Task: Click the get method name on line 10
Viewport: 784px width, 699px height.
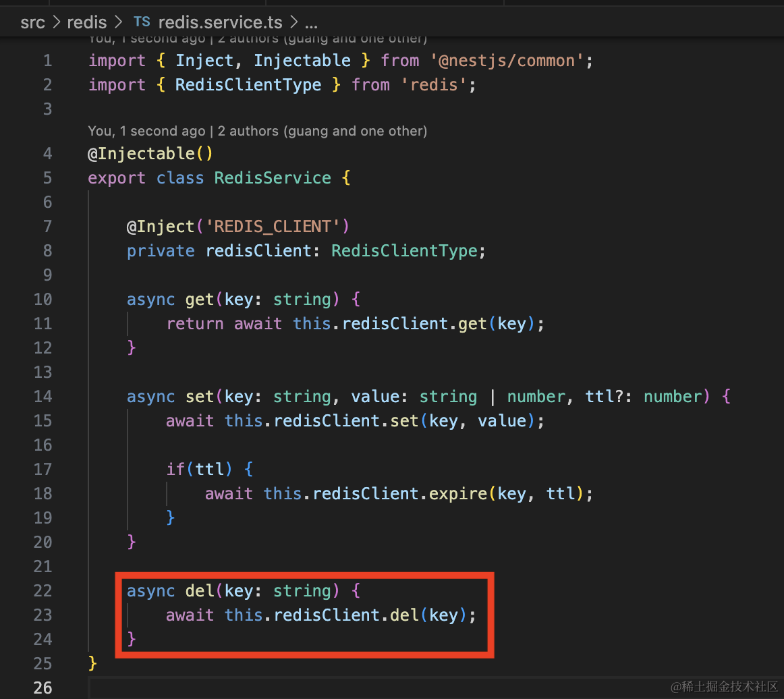Action: click(200, 300)
